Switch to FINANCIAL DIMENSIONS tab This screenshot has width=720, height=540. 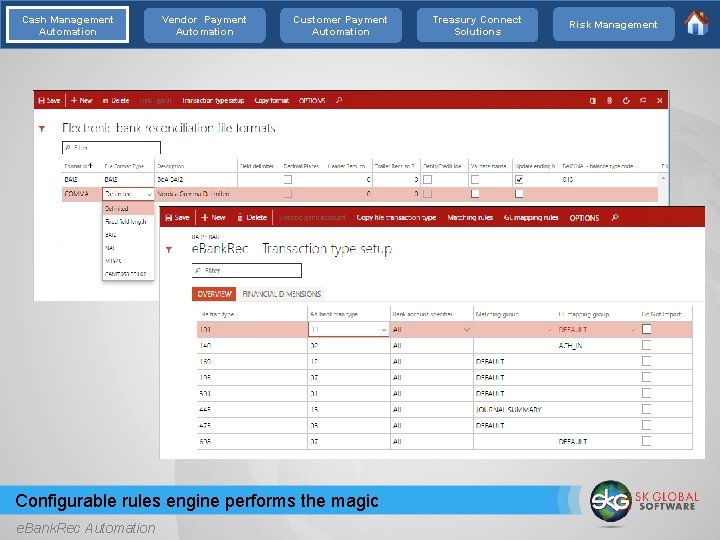click(281, 294)
